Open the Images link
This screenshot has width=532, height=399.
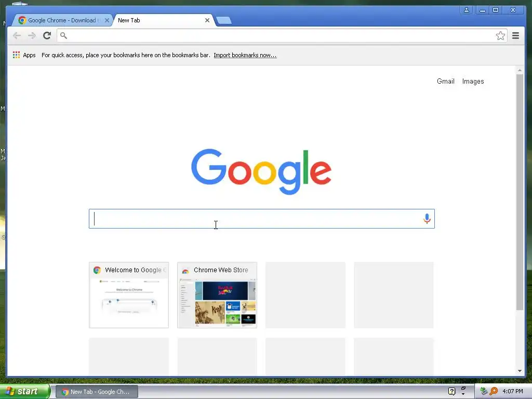473,82
